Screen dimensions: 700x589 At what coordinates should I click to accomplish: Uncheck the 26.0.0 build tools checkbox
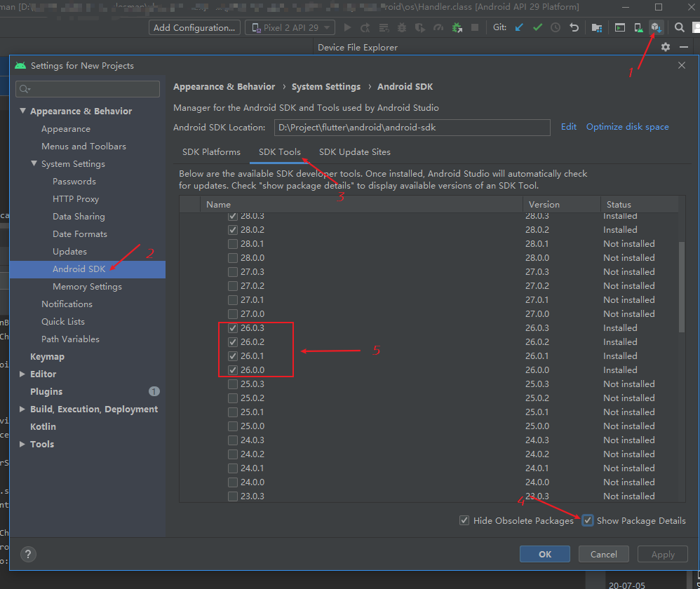[233, 370]
